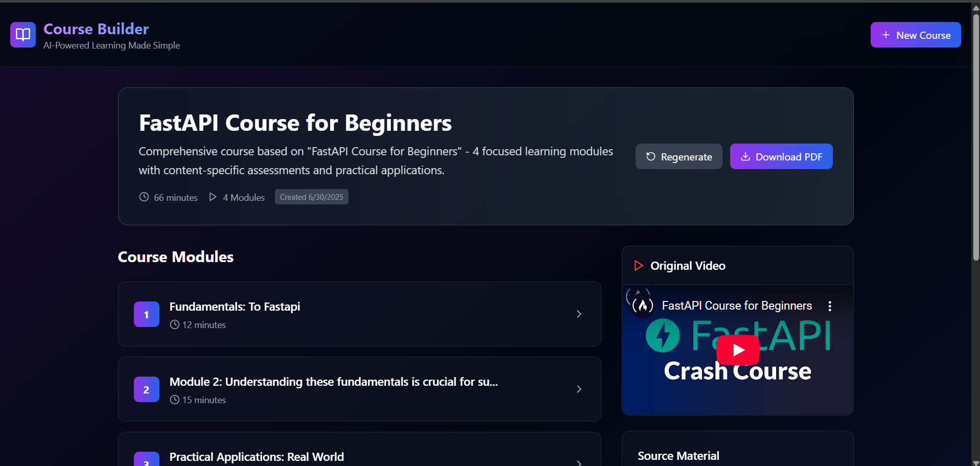The width and height of the screenshot is (980, 466).
Task: Click the Original Video heading text
Action: pyautogui.click(x=688, y=266)
